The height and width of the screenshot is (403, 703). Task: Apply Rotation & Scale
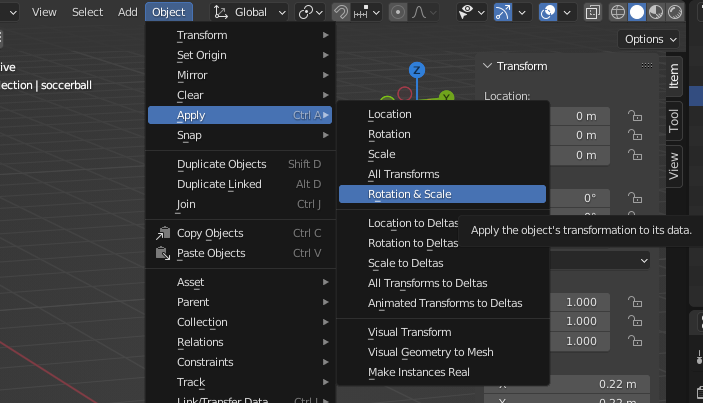[x=443, y=194]
